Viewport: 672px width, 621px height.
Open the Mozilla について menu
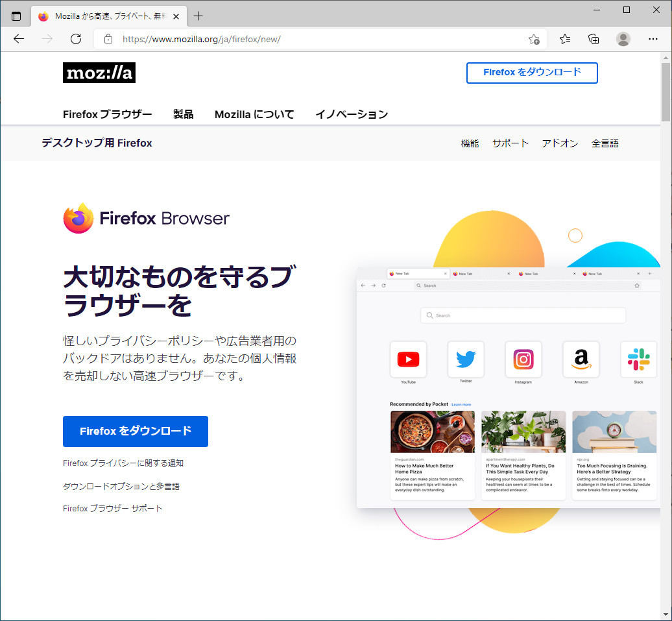coord(254,114)
